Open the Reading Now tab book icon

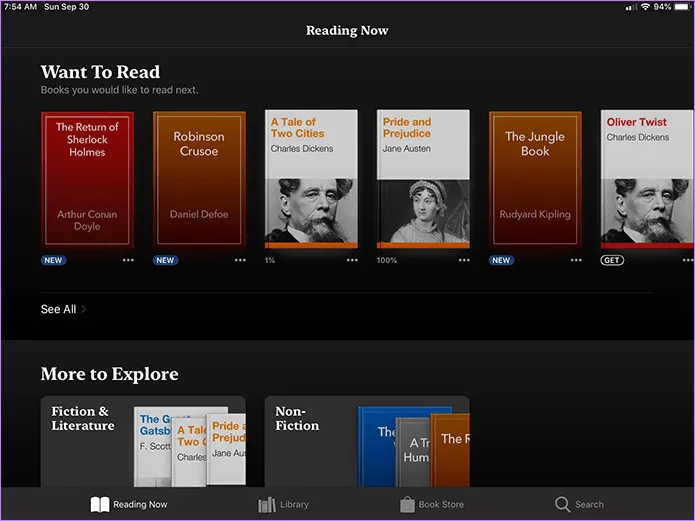tap(100, 505)
